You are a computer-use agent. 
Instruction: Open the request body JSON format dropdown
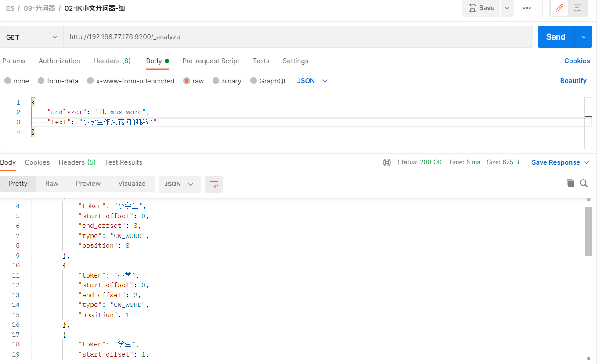312,81
